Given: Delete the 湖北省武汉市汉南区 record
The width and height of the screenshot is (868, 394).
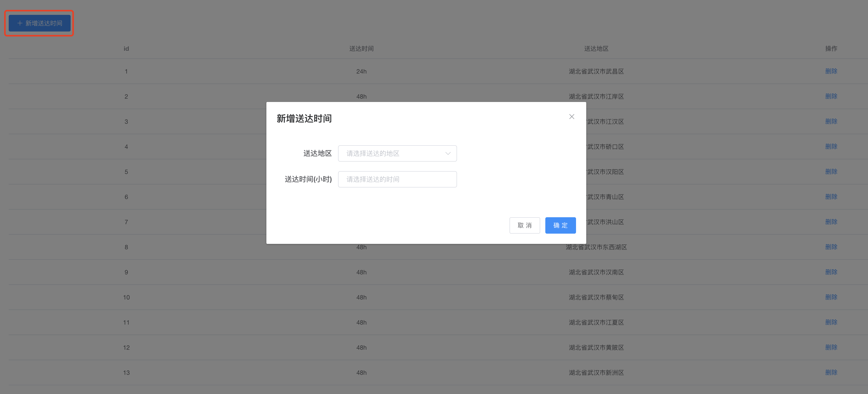Looking at the screenshot, I should click(x=831, y=272).
